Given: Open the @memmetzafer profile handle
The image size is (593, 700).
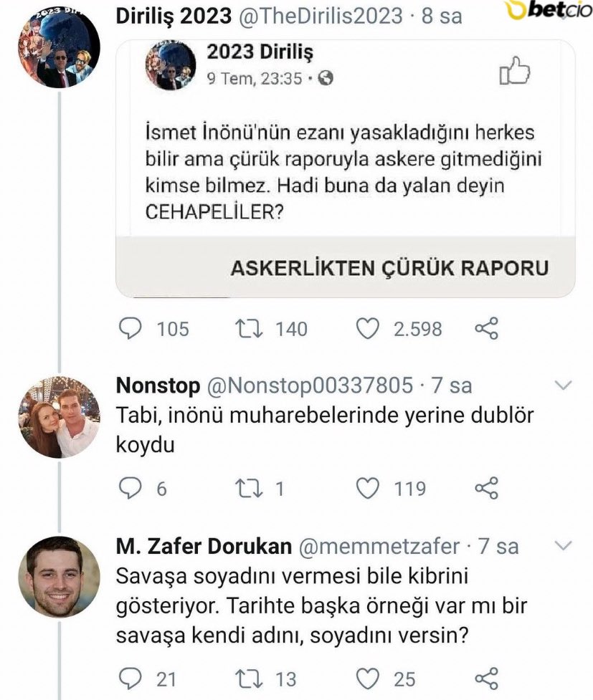Looking at the screenshot, I should tap(378, 547).
